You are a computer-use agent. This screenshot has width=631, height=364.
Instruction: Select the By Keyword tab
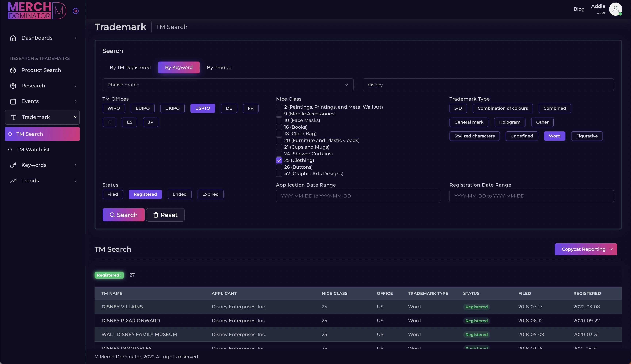(179, 68)
